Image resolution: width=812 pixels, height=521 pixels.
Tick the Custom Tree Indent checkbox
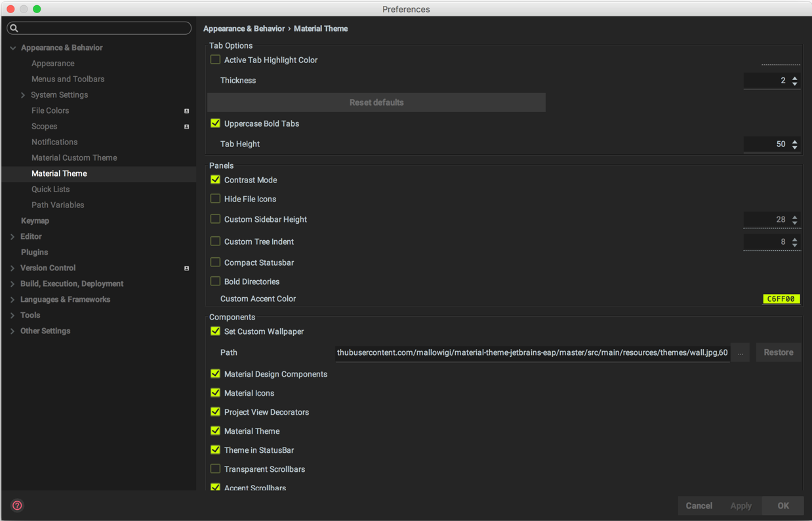pyautogui.click(x=215, y=241)
